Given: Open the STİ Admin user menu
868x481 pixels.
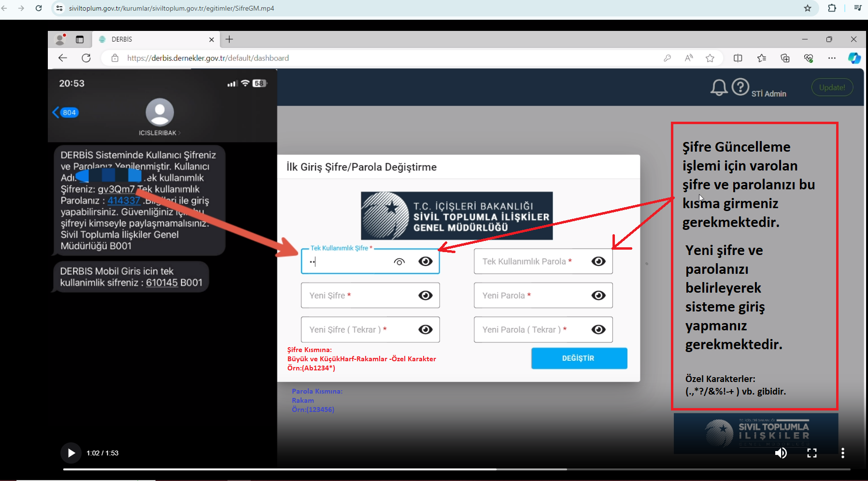Looking at the screenshot, I should (768, 94).
